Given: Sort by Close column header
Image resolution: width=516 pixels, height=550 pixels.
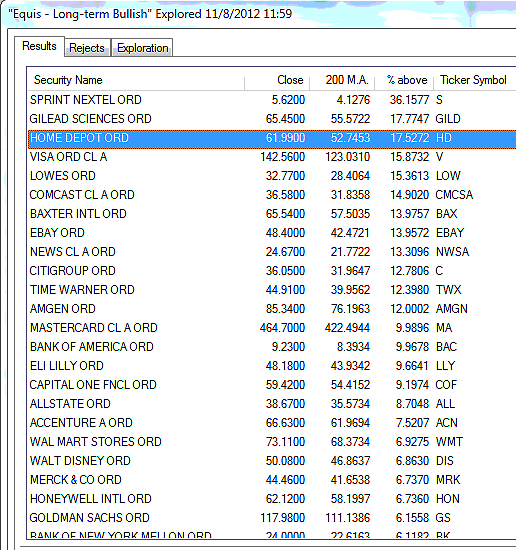Looking at the screenshot, I should point(277,80).
